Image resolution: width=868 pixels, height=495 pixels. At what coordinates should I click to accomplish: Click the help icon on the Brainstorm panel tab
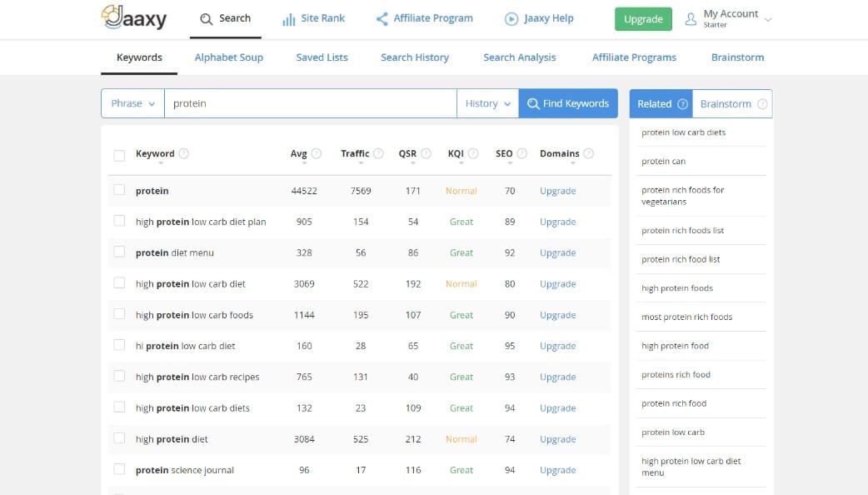click(x=762, y=104)
